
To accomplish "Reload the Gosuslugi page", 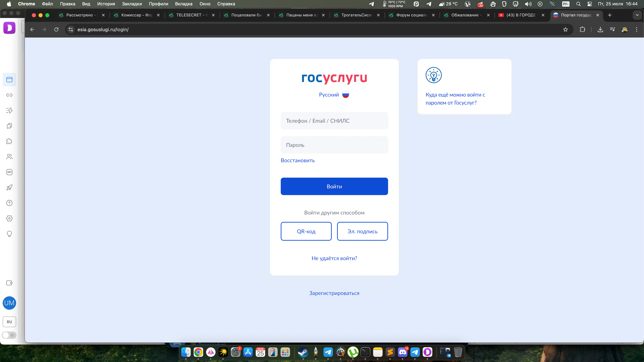I will [57, 29].
